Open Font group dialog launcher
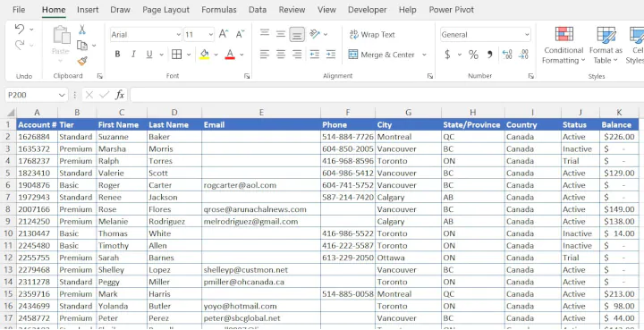The image size is (644, 330). point(247,76)
